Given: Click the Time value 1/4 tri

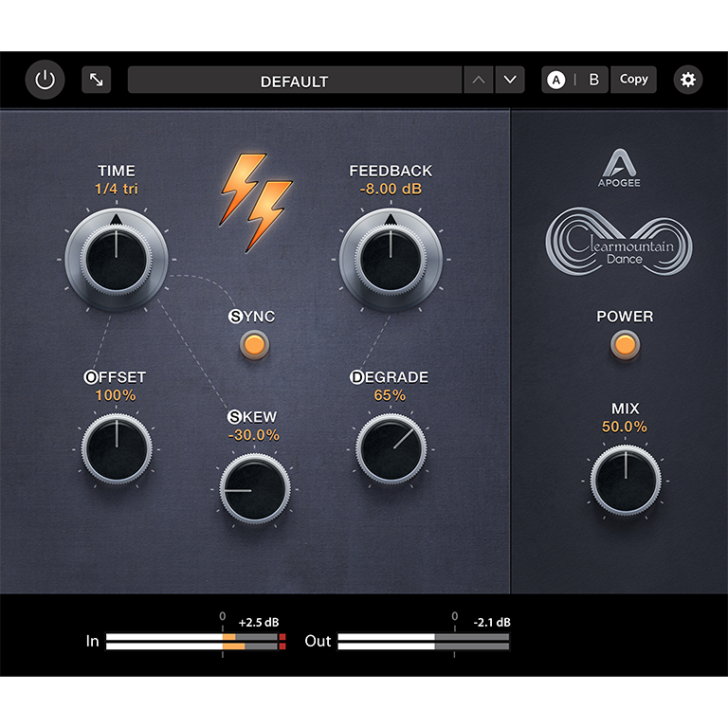Looking at the screenshot, I should [116, 189].
